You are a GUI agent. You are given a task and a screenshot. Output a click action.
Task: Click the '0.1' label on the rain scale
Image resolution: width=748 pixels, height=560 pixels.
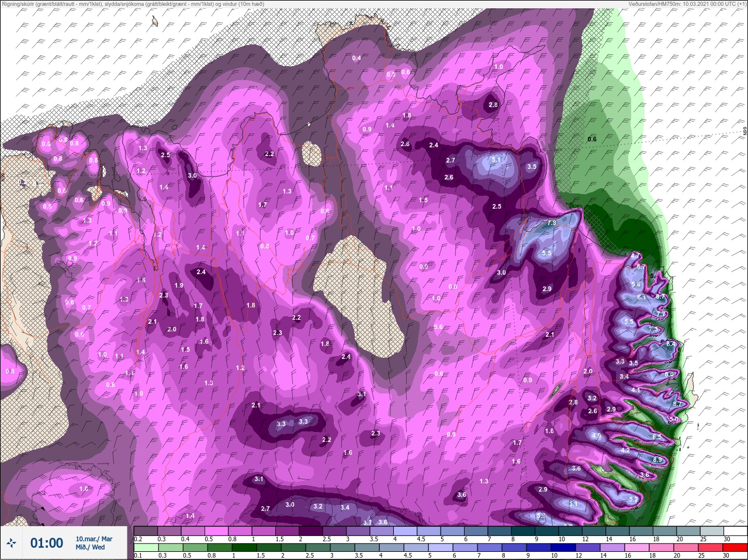click(x=138, y=556)
